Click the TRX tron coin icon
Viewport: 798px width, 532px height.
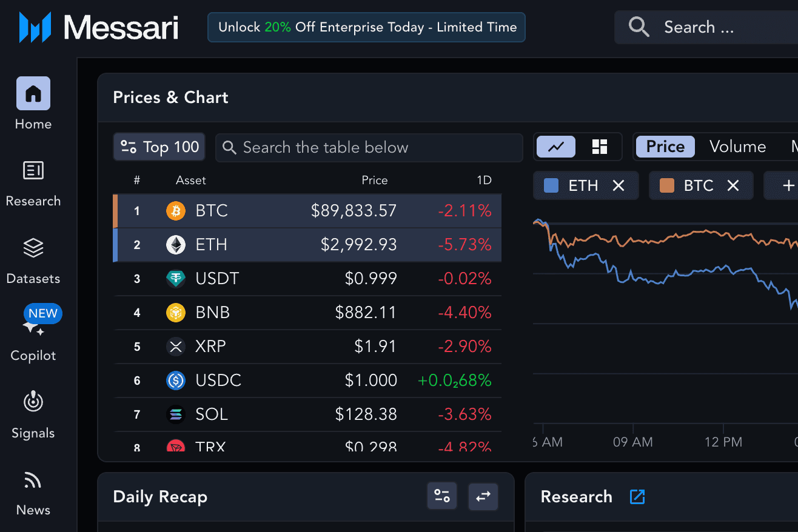coord(176,446)
